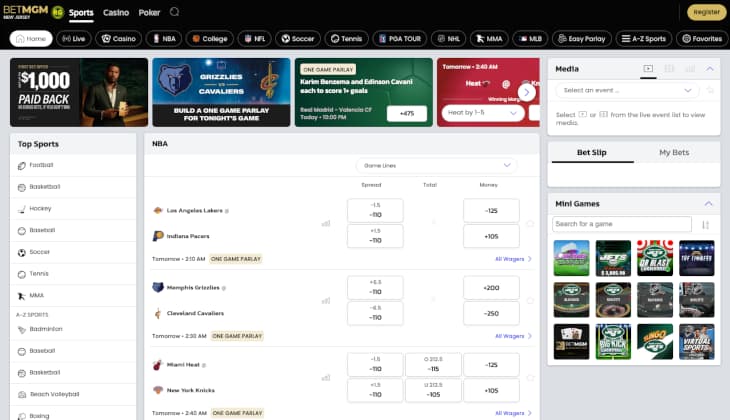
Task: Select the Football icon in Top Sports
Action: point(21,166)
